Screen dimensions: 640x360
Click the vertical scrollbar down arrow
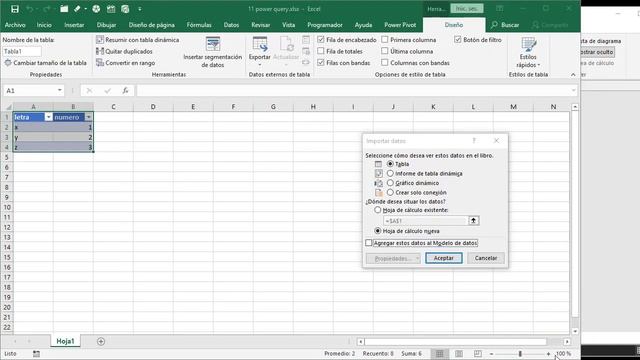click(x=575, y=331)
